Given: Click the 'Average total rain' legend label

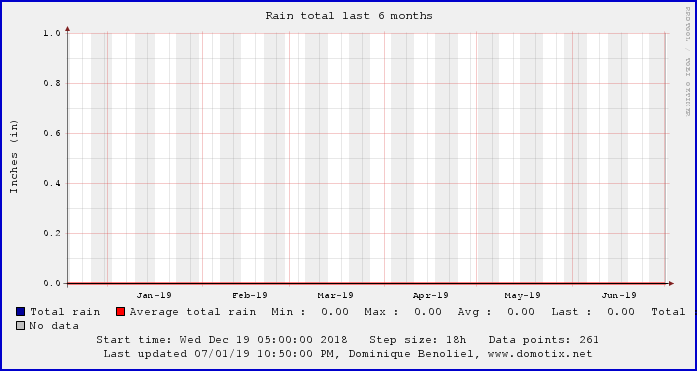Looking at the screenshot, I should tap(193, 312).
